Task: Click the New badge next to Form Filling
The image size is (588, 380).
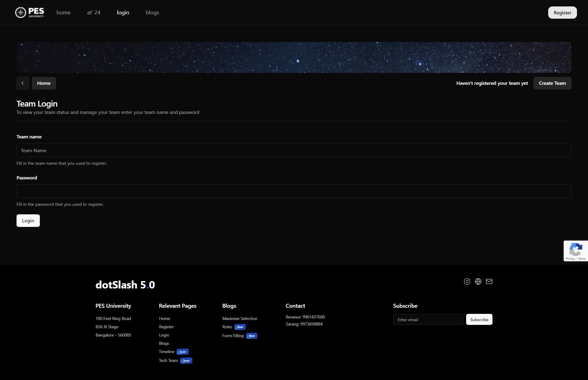Action: (251, 336)
